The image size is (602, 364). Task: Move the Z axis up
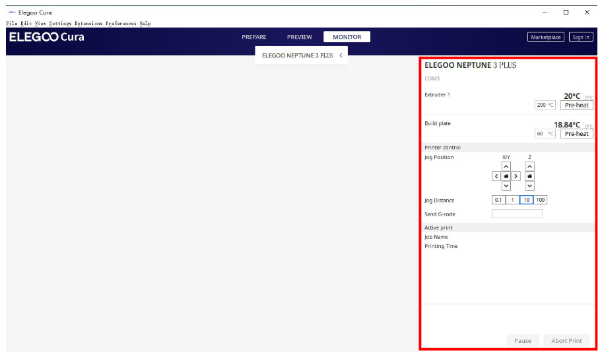coord(529,166)
